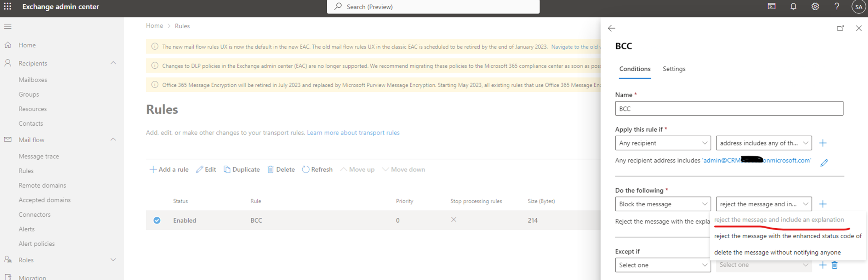
Task: Click the rule Name input field
Action: click(729, 108)
